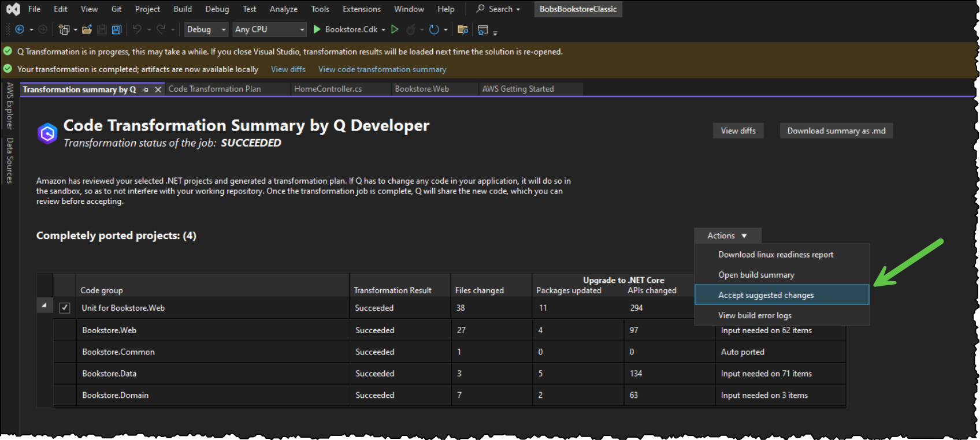Start without debugging using outlined play icon
The width and height of the screenshot is (980, 440).
[395, 29]
